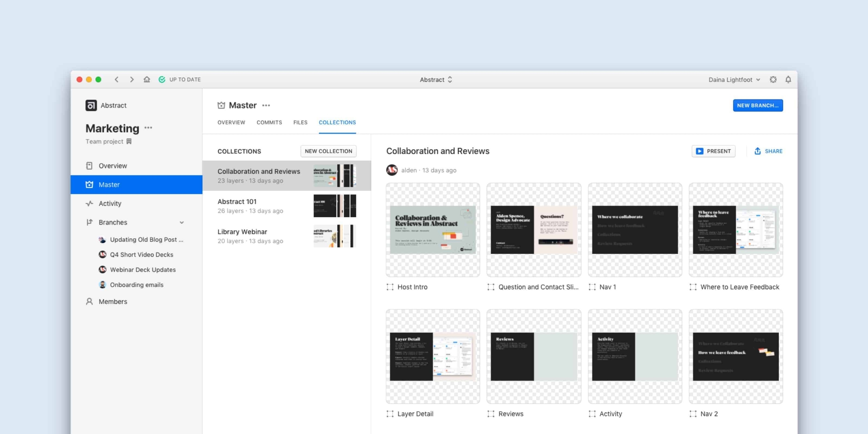Viewport: 868px width, 434px height.
Task: Open the help lifebuoy icon
Action: pyautogui.click(x=773, y=80)
